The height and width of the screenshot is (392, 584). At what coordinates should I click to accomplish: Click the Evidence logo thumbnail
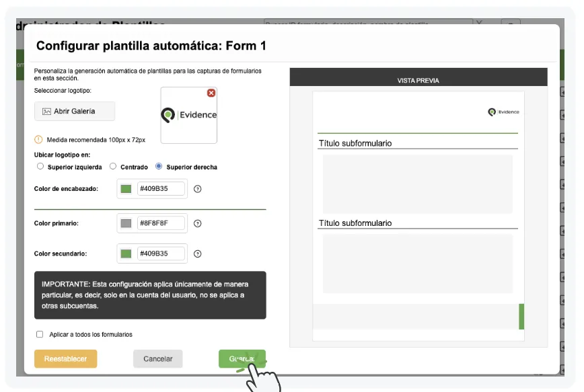tap(189, 116)
